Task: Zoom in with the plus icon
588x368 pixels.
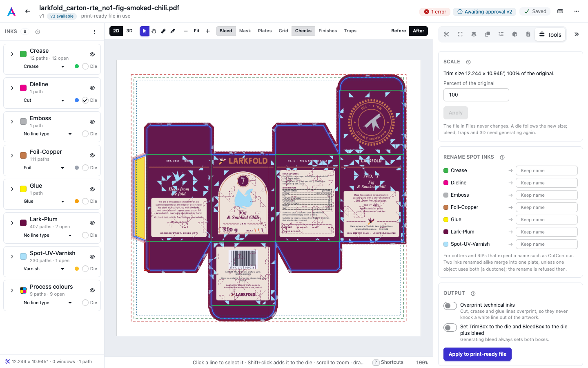Action: (208, 31)
